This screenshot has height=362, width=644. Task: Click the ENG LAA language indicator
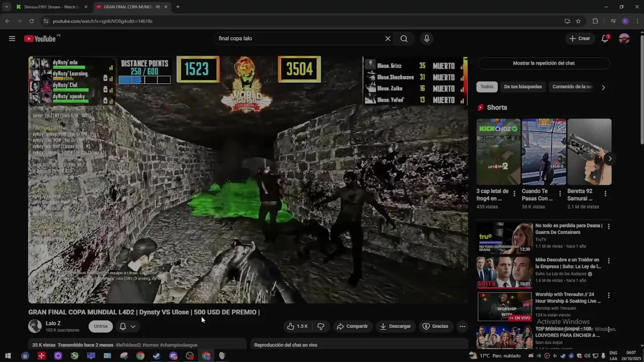pyautogui.click(x=613, y=355)
